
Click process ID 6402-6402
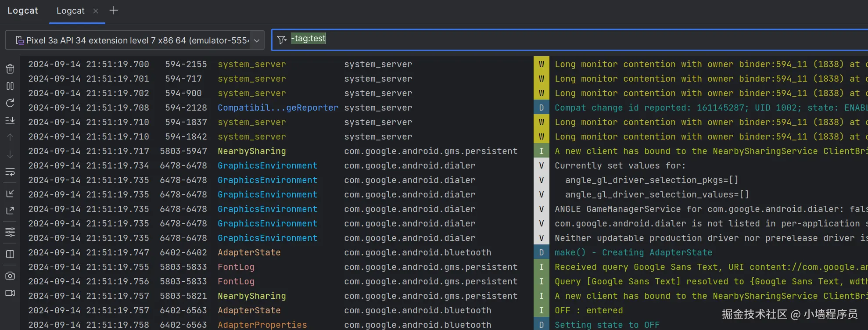pyautogui.click(x=183, y=252)
